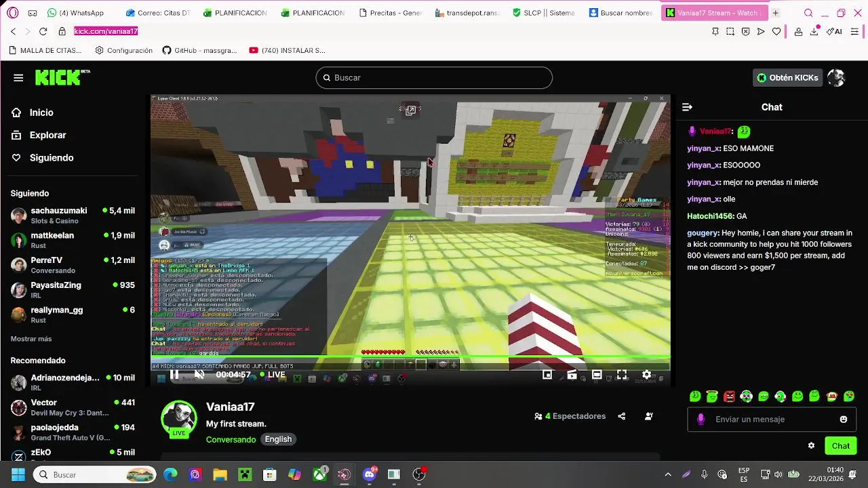Open the video player settings gear
This screenshot has height=488, width=868.
[646, 374]
